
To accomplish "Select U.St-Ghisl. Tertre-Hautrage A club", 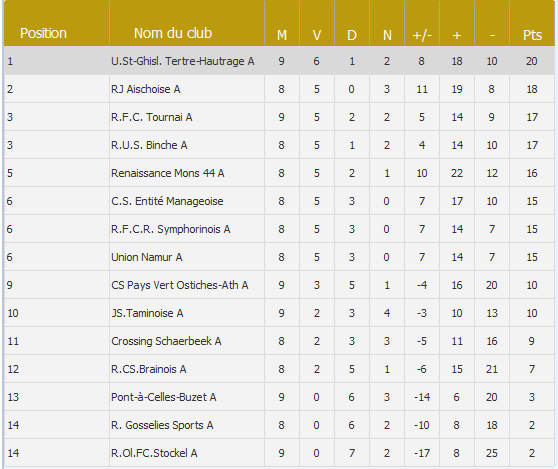I will click(183, 61).
